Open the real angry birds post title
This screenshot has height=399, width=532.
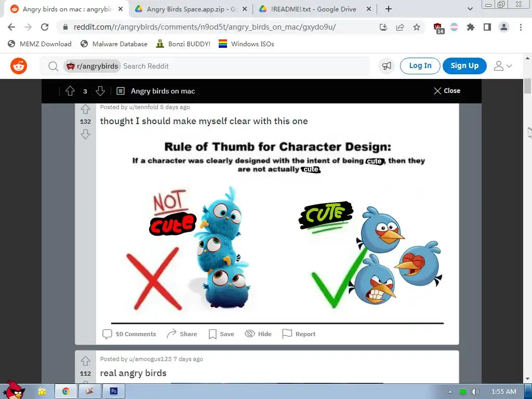(134, 373)
